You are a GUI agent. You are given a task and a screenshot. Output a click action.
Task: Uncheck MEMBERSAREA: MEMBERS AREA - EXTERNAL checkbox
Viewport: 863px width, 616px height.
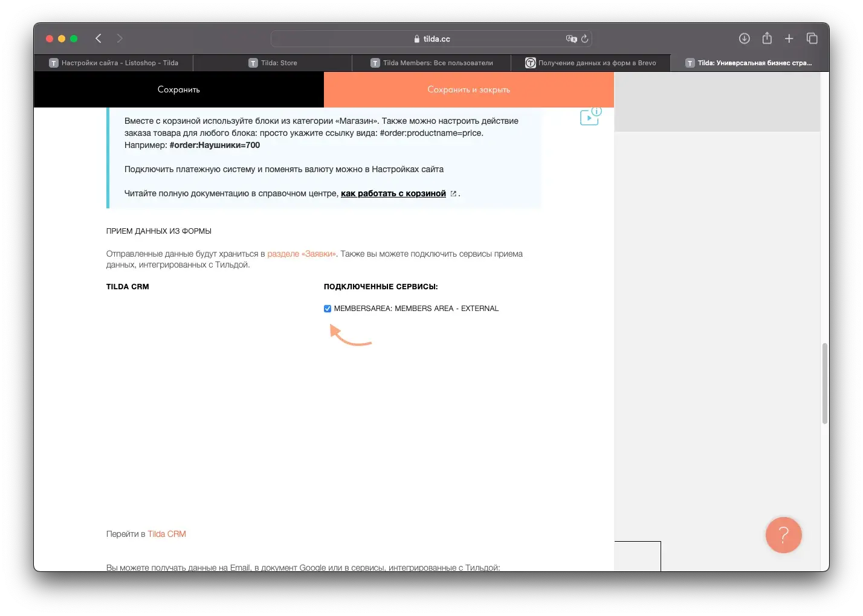pyautogui.click(x=328, y=309)
